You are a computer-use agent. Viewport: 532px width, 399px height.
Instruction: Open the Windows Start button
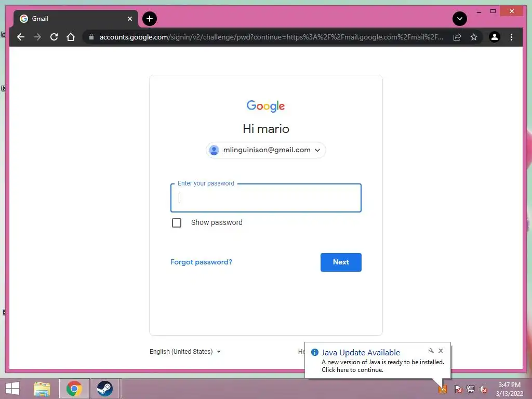pos(12,389)
